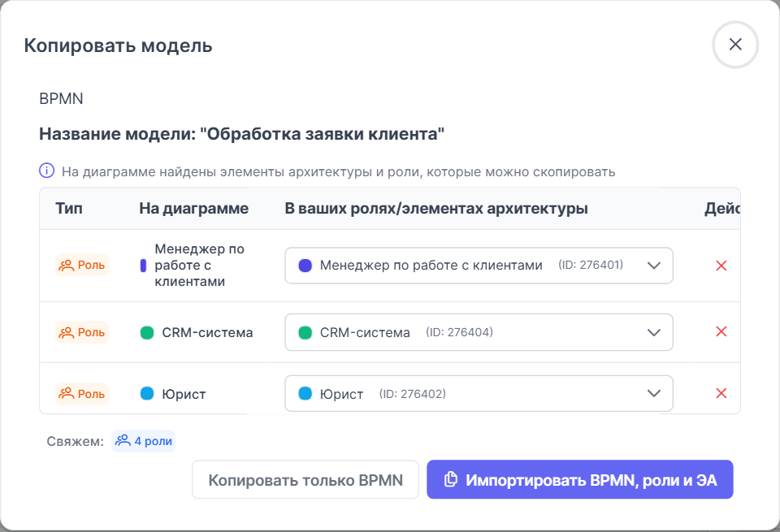Click the purple color marker of Менеджер on diagram

[143, 266]
